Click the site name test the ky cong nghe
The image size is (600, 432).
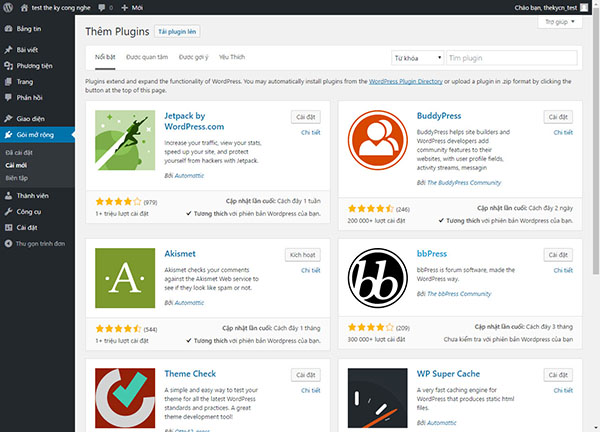[x=61, y=8]
